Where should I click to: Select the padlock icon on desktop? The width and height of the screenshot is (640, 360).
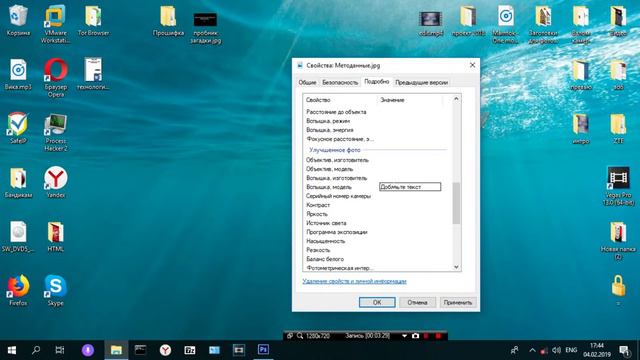coord(618,286)
